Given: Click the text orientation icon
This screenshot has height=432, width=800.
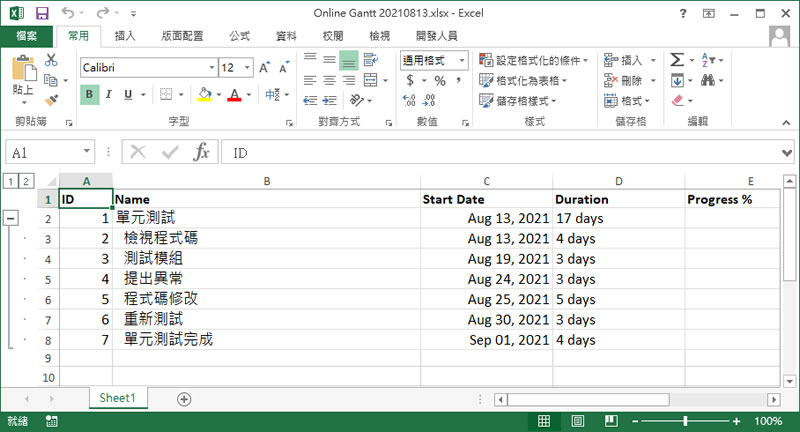Looking at the screenshot, I should 357,100.
